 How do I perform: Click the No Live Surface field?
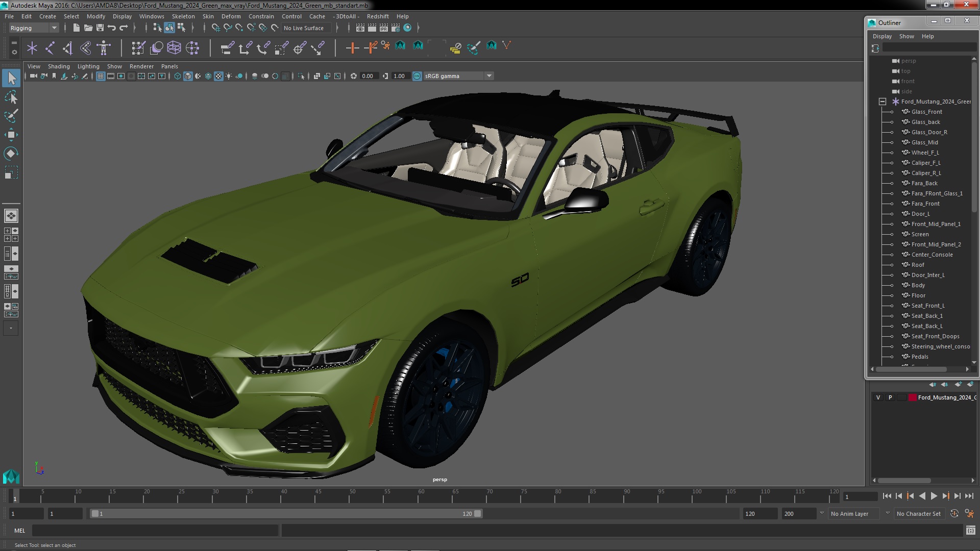tap(305, 28)
